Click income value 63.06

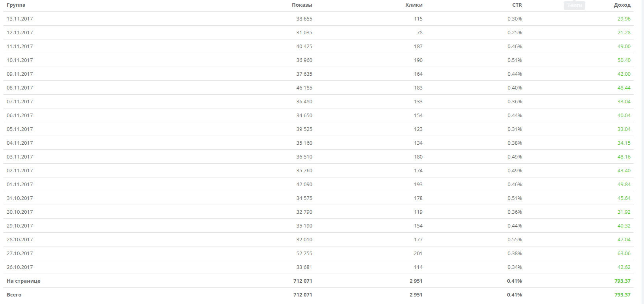(624, 254)
